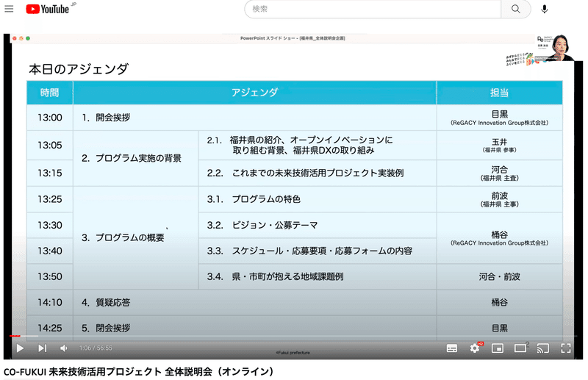This screenshot has width=588, height=380.
Task: Mute the video volume
Action: tap(64, 348)
